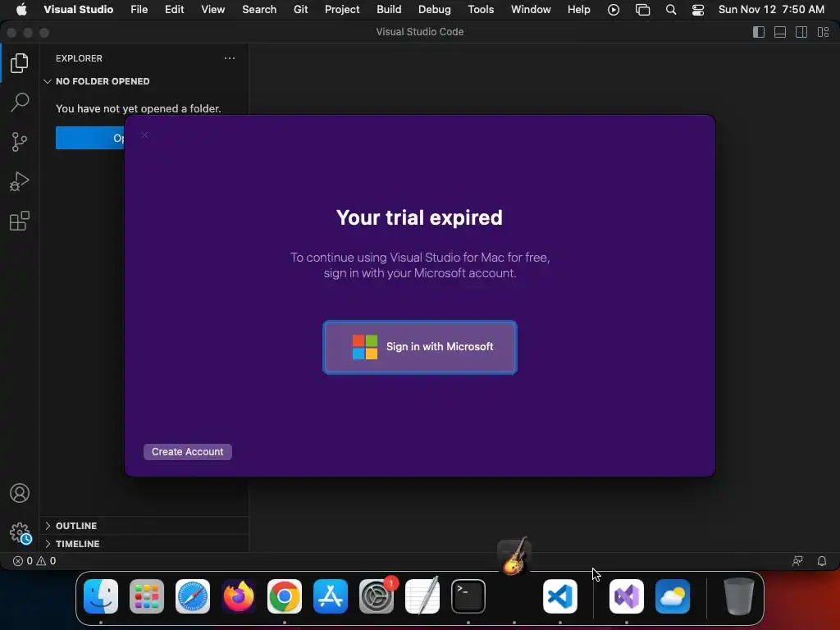Open the File menu
Screen dimensions: 840x630
pos(139,10)
